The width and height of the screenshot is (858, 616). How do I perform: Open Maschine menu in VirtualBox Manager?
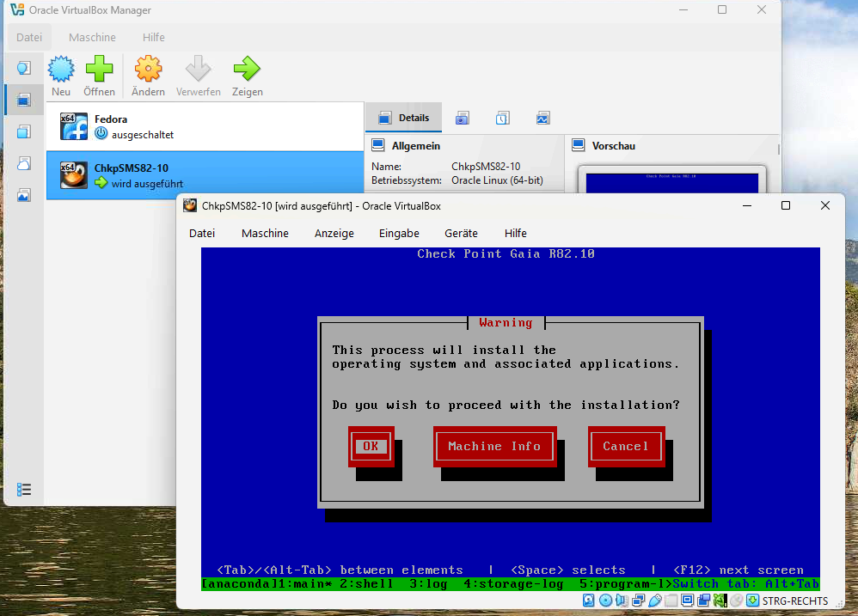tap(92, 37)
